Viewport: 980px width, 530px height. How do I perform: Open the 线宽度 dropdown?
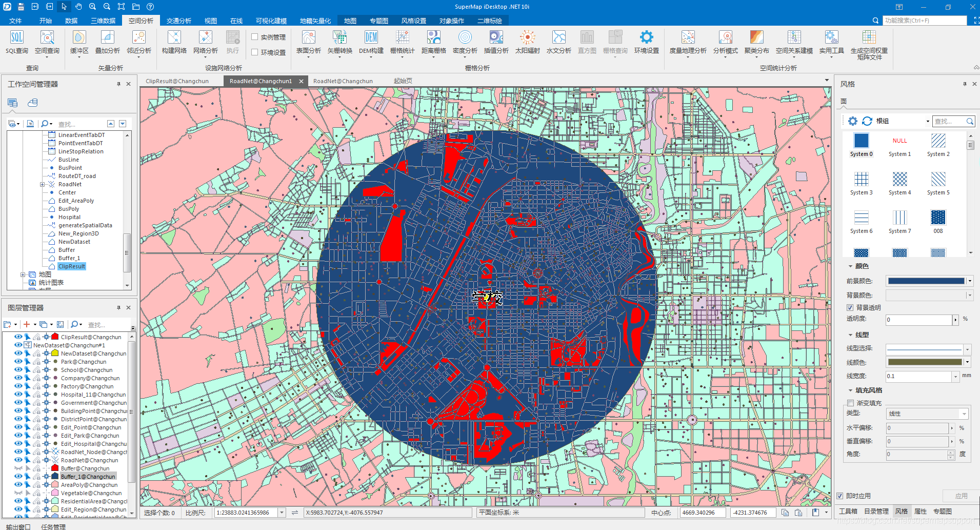955,377
